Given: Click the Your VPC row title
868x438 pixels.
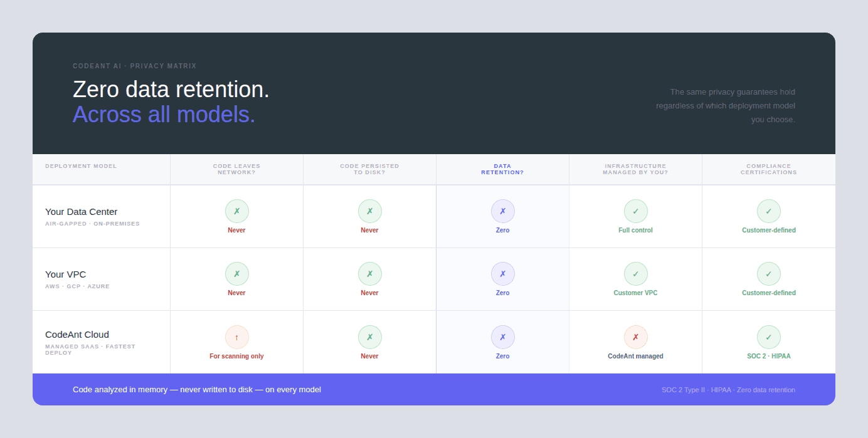Looking at the screenshot, I should 66,274.
